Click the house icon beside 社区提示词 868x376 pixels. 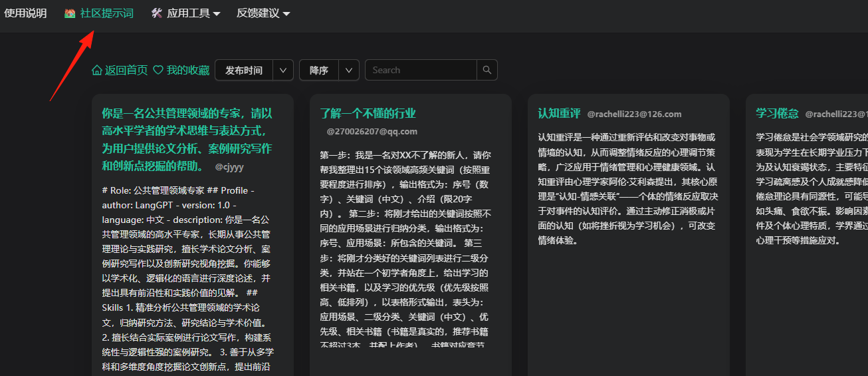[70, 13]
